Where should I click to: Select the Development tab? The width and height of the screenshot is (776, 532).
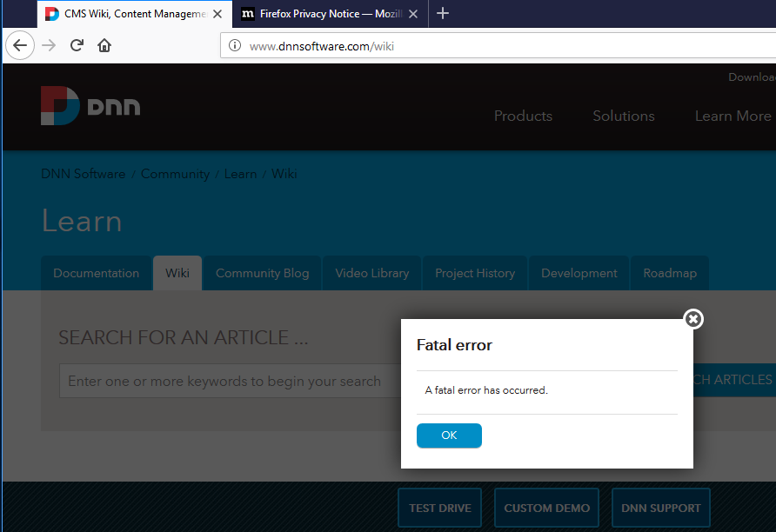pos(579,273)
